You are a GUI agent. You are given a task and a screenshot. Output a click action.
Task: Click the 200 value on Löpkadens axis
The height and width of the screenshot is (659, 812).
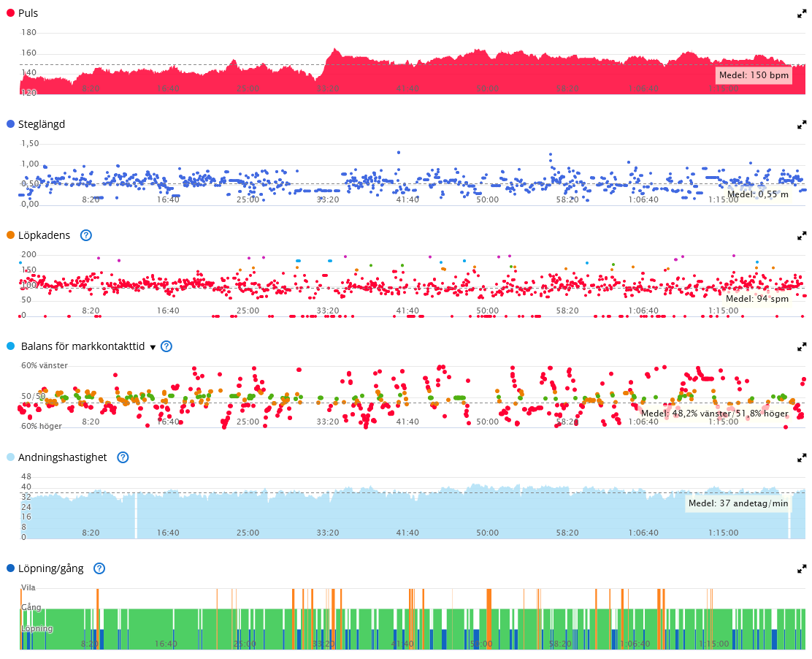pos(29,254)
